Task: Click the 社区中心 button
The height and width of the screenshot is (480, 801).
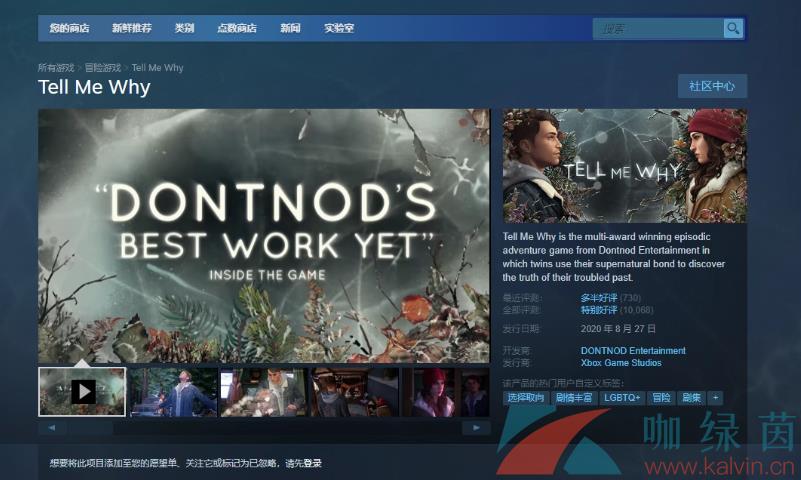Action: (x=712, y=86)
